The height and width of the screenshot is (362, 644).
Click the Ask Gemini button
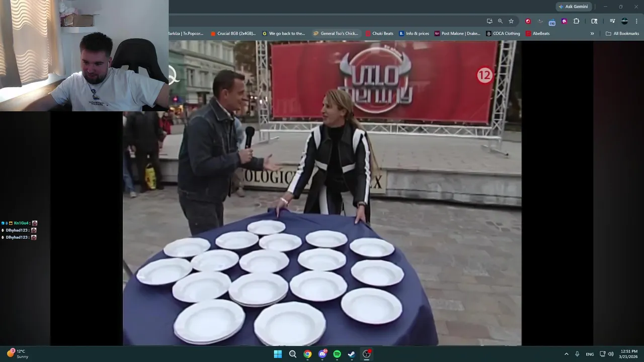click(574, 7)
